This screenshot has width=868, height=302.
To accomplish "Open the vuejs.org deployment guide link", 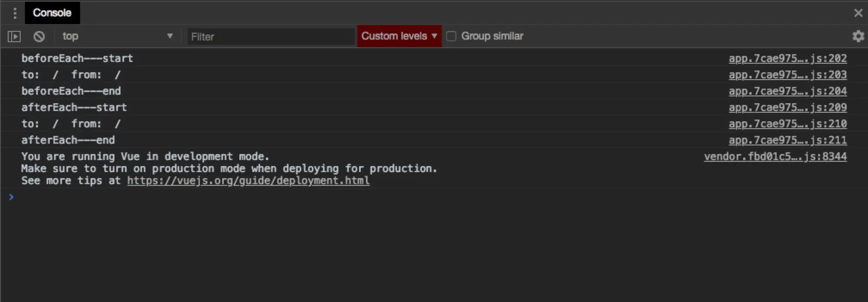I will (x=248, y=181).
